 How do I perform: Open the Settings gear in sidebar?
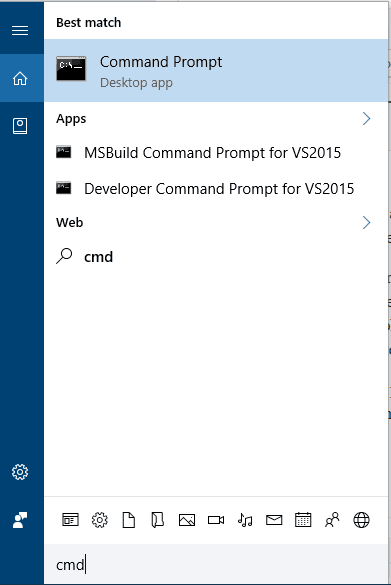pyautogui.click(x=20, y=472)
